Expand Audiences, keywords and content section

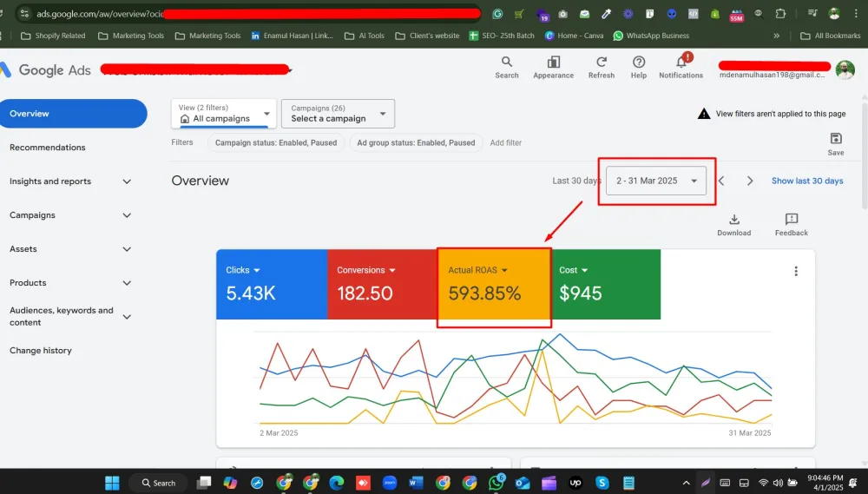[x=127, y=317]
